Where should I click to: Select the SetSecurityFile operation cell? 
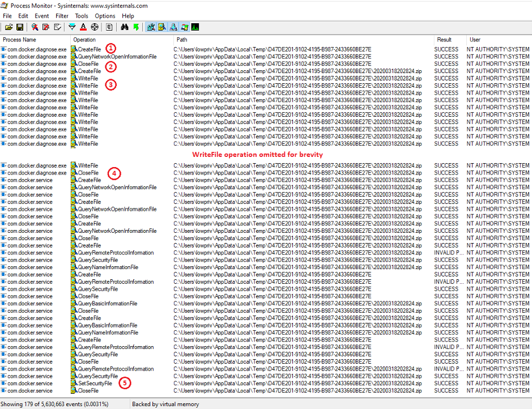(x=95, y=384)
